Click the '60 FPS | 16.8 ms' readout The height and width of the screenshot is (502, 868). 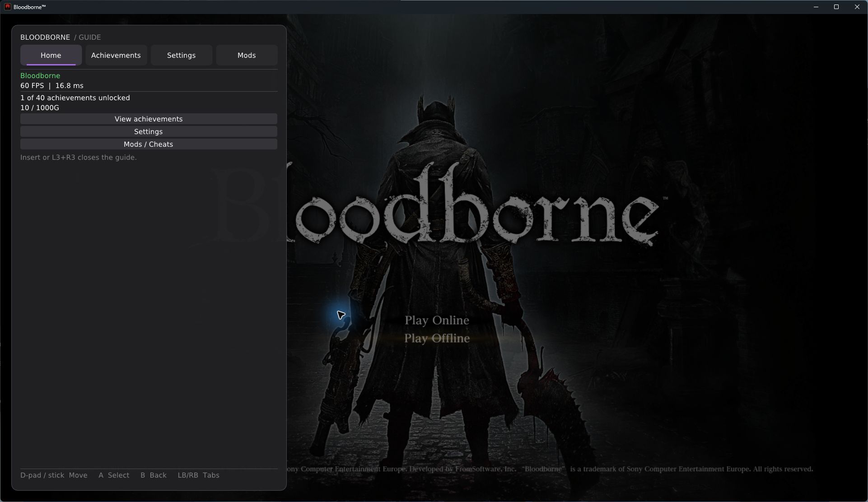tap(52, 85)
